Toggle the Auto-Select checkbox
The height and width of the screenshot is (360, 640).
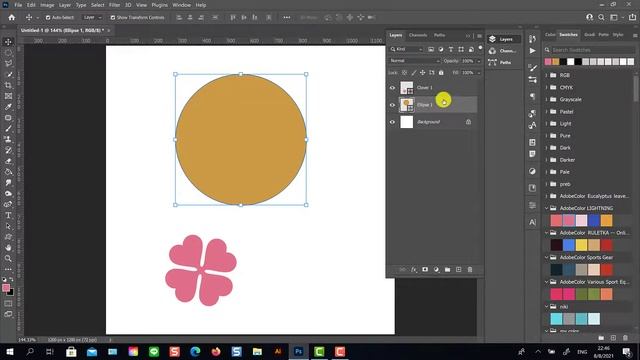coord(48,18)
